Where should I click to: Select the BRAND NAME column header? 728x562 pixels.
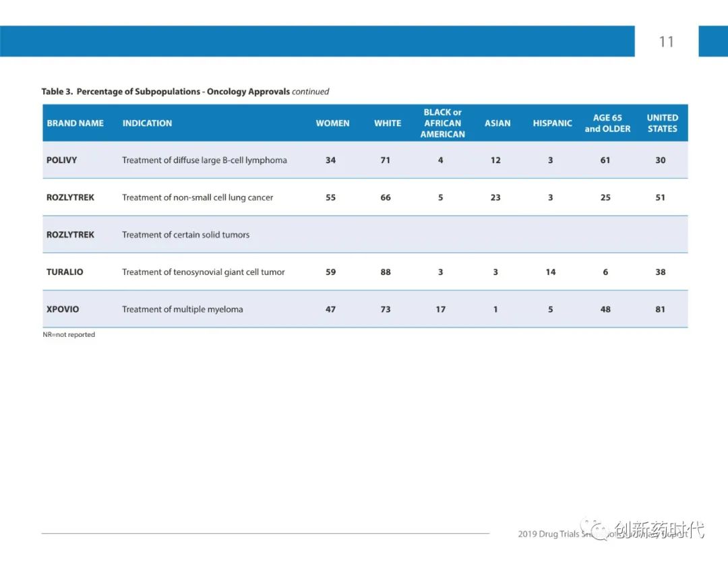75,123
